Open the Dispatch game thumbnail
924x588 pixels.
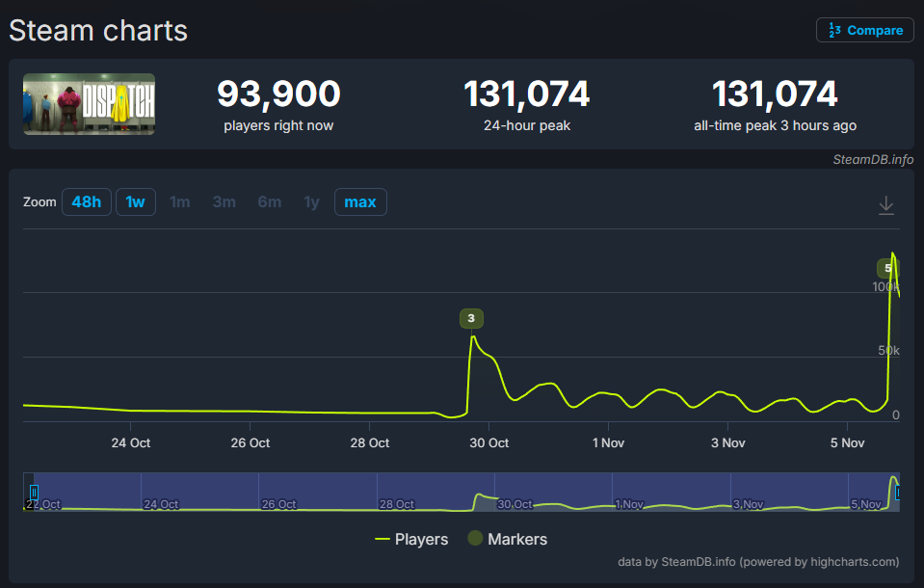[x=89, y=104]
